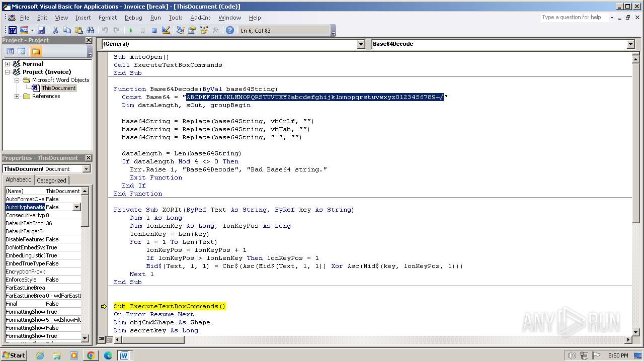Open the Insert object type dropdown arrow
Viewport: 644px width, 362px height.
point(32,31)
